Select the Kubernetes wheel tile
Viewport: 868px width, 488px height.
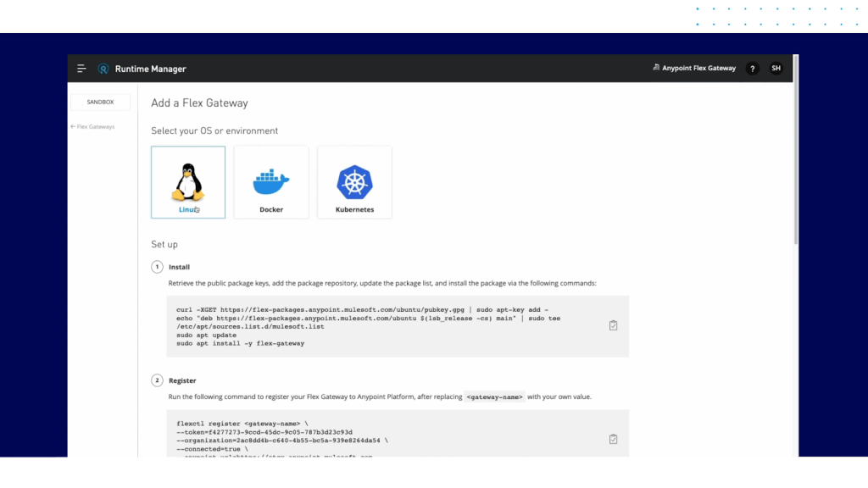click(354, 182)
